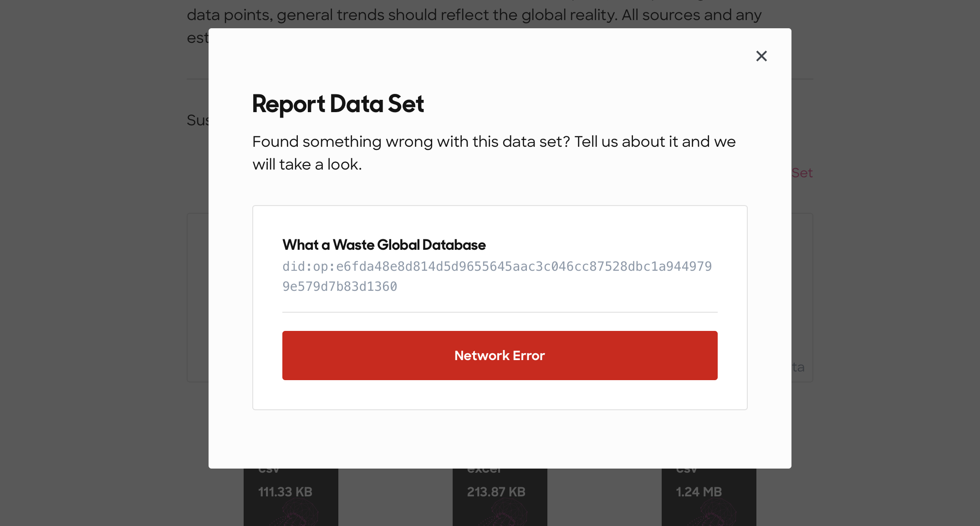This screenshot has width=980, height=526.
Task: Click the red Network Error button
Action: 500,356
